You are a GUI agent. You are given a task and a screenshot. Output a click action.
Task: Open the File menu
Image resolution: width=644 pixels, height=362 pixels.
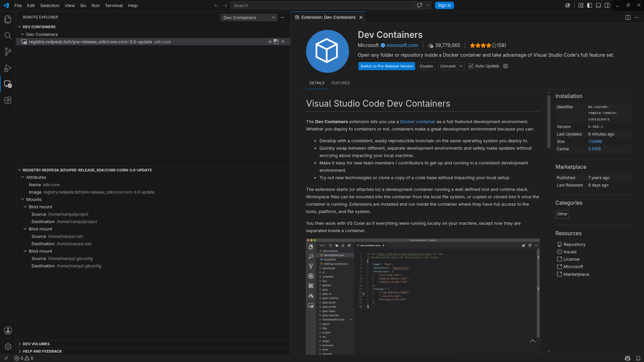[x=18, y=5]
